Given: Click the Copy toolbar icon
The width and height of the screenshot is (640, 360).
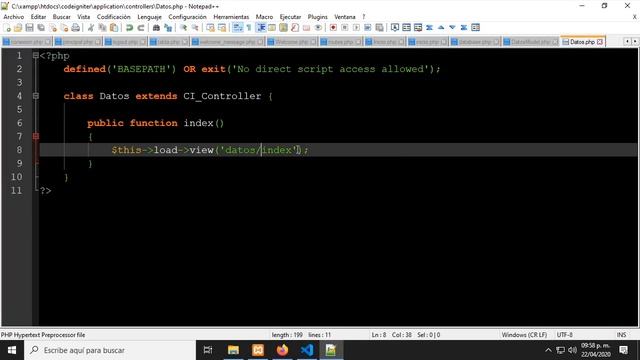Looking at the screenshot, I should [x=102, y=28].
